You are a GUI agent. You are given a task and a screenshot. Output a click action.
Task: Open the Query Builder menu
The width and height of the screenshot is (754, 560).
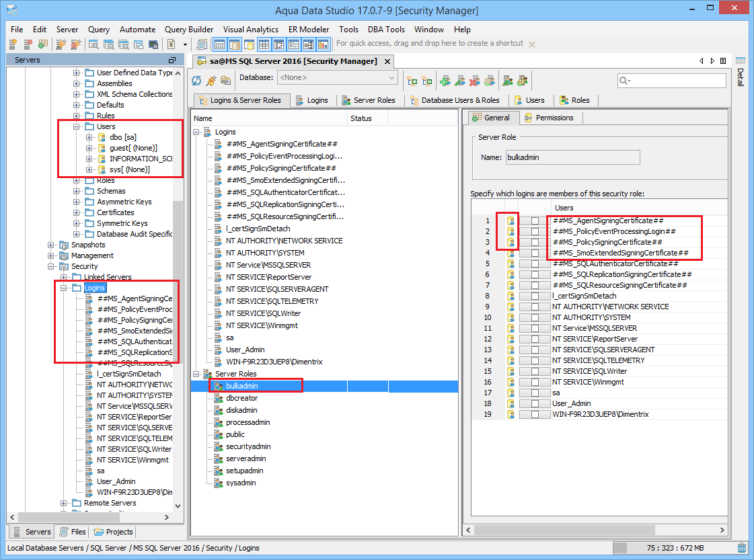coord(189,30)
